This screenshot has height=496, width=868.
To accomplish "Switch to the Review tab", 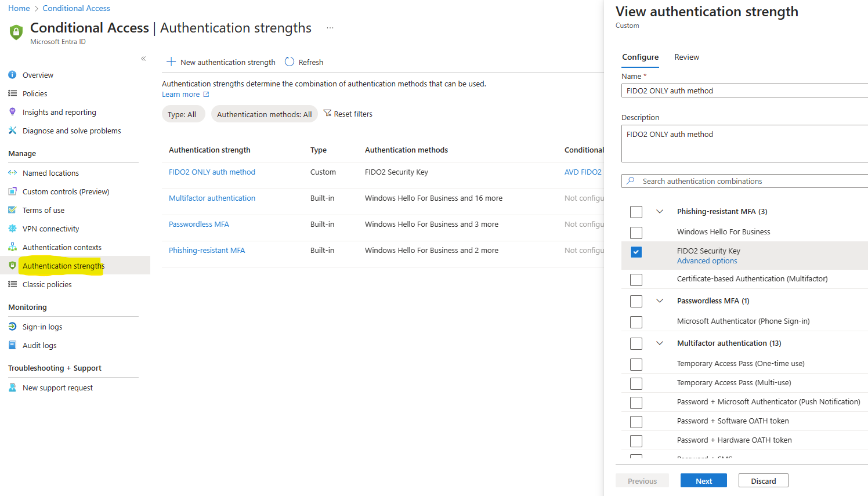I will pyautogui.click(x=686, y=57).
